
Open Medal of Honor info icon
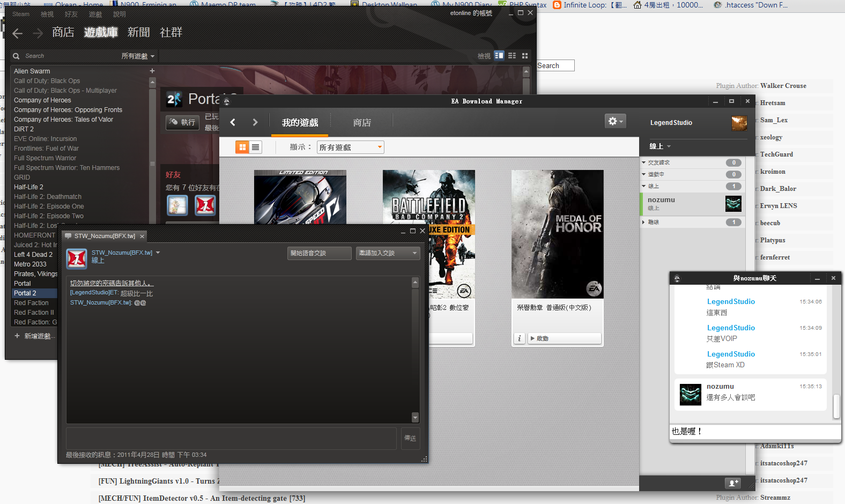coord(519,338)
